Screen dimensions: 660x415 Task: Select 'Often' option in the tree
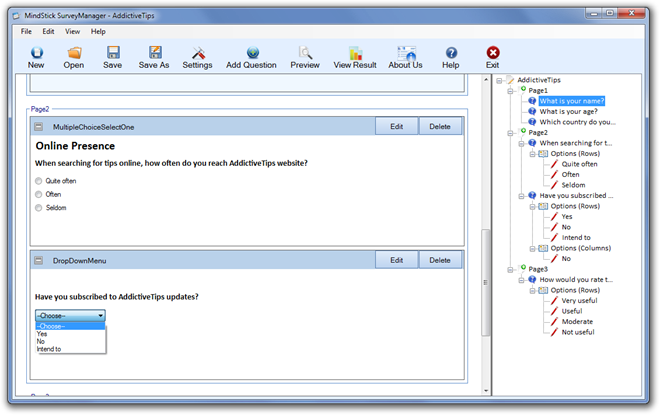(570, 175)
